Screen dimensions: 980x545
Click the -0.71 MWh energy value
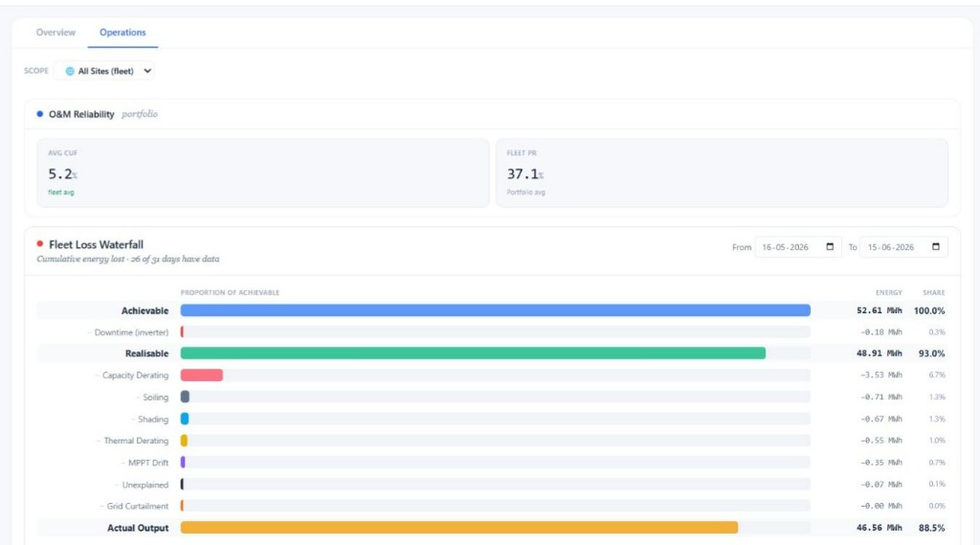[881, 397]
